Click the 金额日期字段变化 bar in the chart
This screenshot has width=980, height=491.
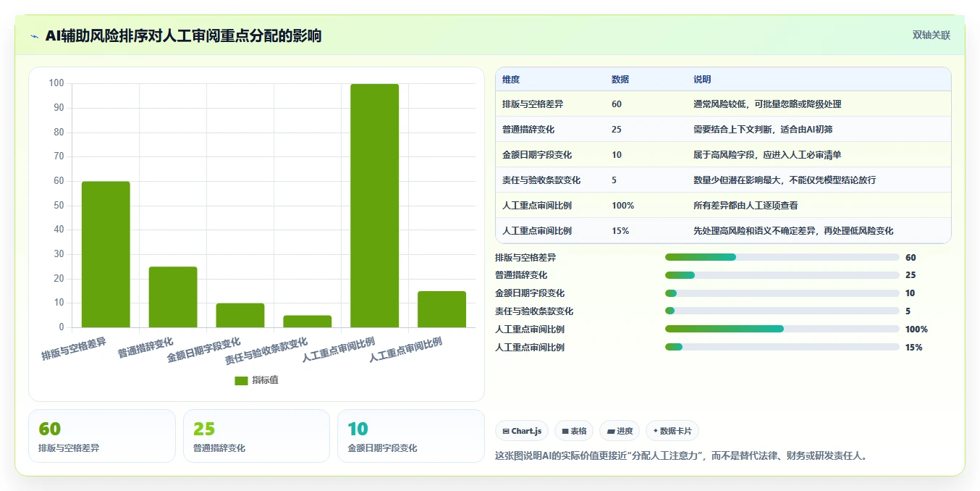(x=240, y=315)
